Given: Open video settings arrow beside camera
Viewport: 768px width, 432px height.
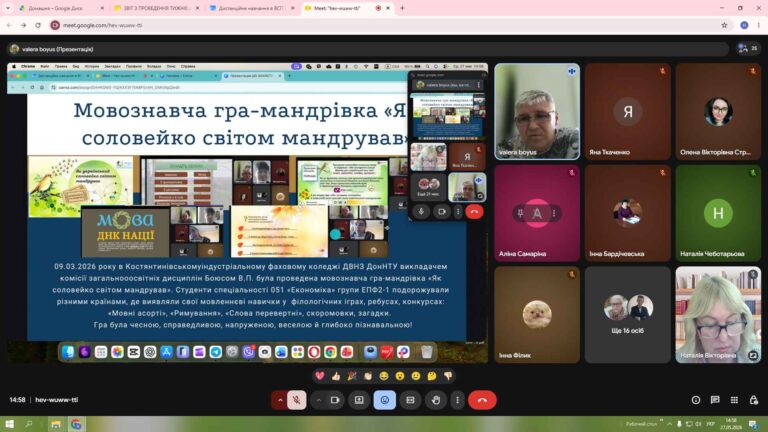Looking at the screenshot, I should pyautogui.click(x=318, y=400).
